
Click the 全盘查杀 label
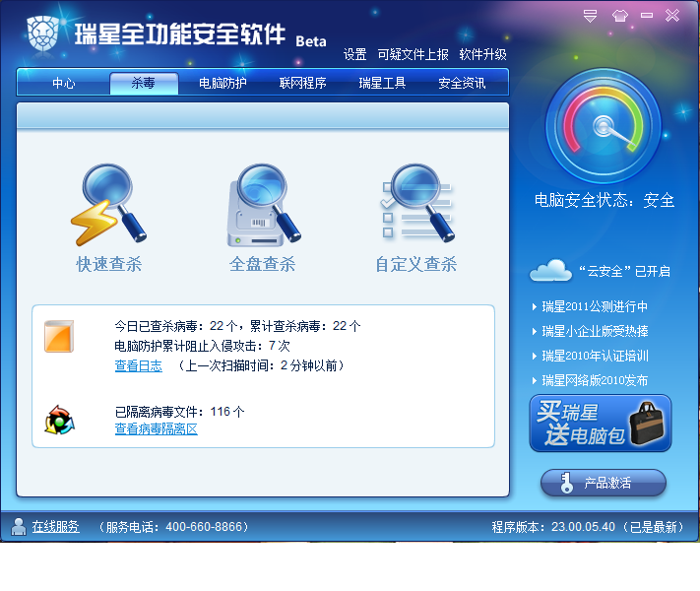point(263,264)
